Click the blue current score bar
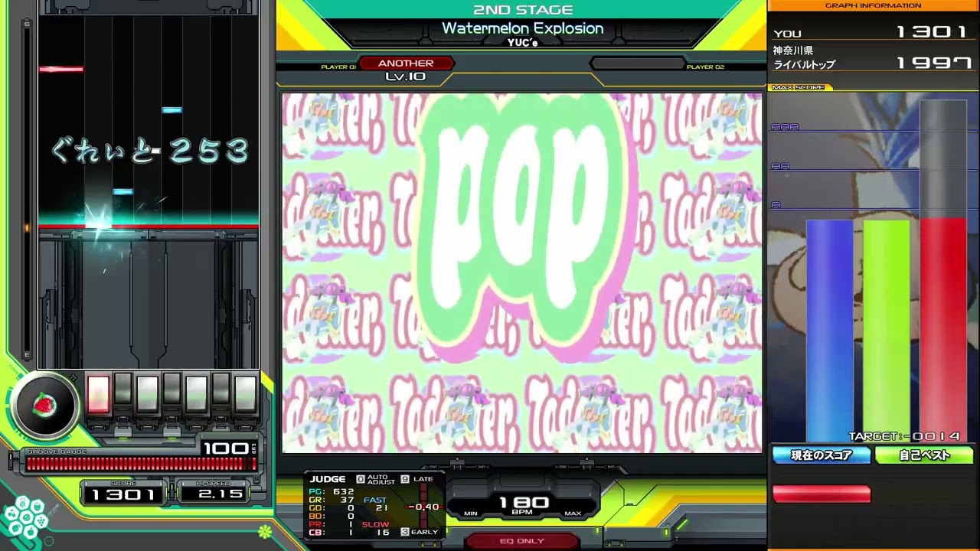 (829, 331)
